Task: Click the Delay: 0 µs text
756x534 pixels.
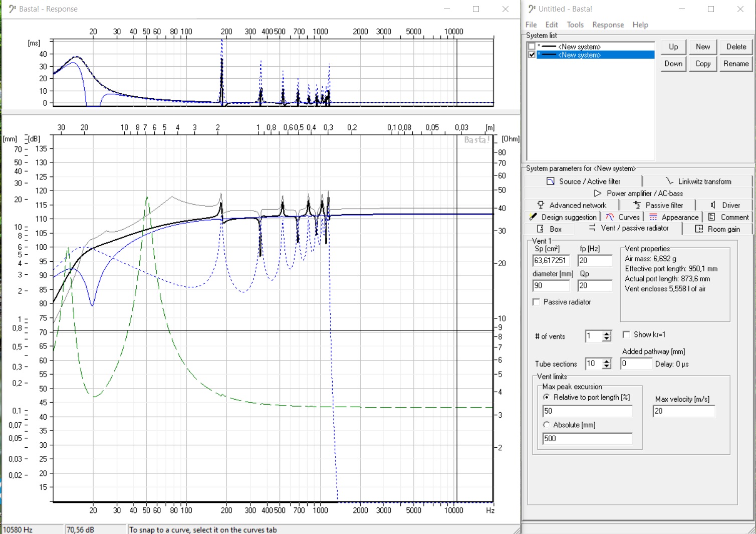Action: [672, 364]
